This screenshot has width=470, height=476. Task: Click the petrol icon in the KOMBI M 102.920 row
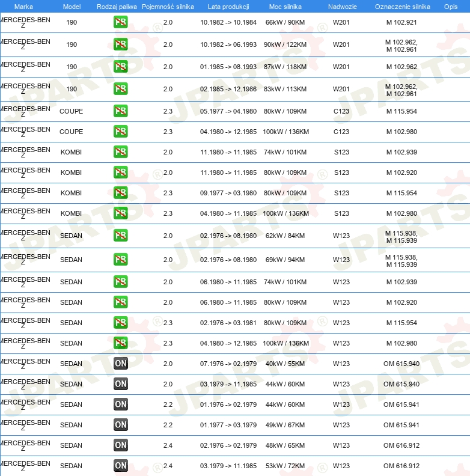click(121, 172)
